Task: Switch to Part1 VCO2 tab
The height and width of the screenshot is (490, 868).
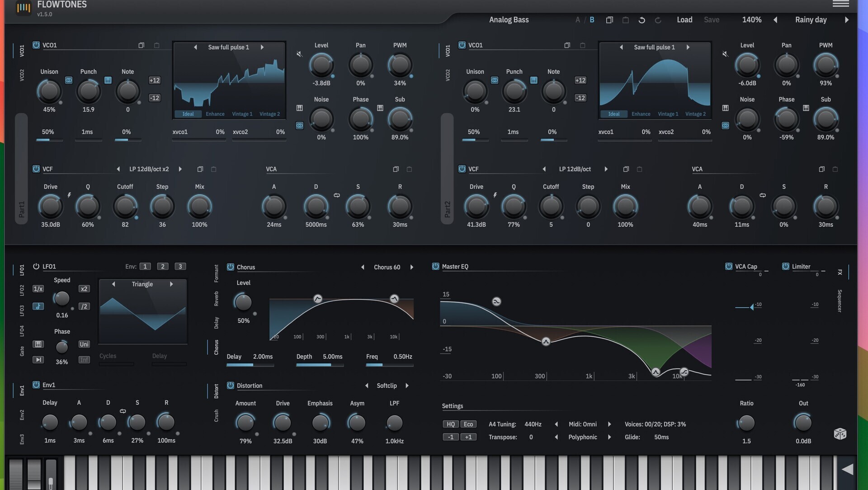Action: (x=22, y=75)
